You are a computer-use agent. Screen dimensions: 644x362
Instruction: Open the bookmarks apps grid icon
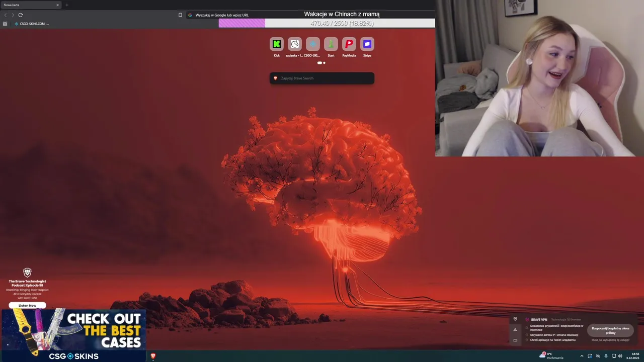[x=5, y=24]
